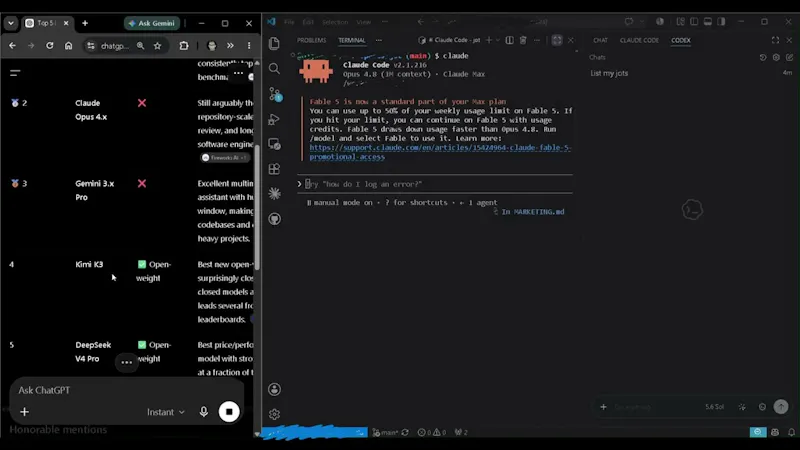Viewport: 800px width, 450px height.
Task: Toggle the VS Code primary side bar
Action: pos(694,22)
